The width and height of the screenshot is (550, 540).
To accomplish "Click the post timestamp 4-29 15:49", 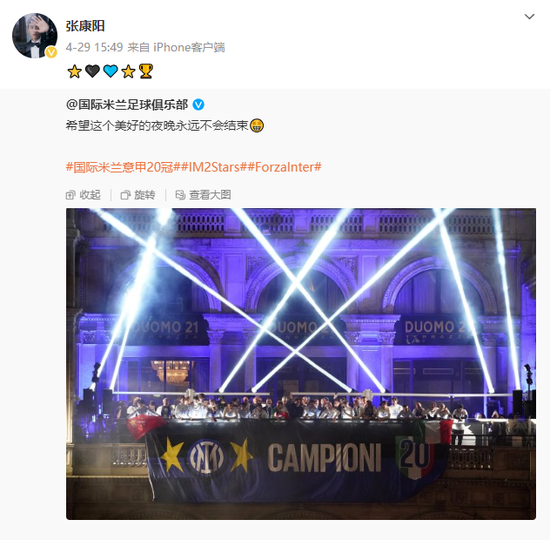I will (x=94, y=47).
